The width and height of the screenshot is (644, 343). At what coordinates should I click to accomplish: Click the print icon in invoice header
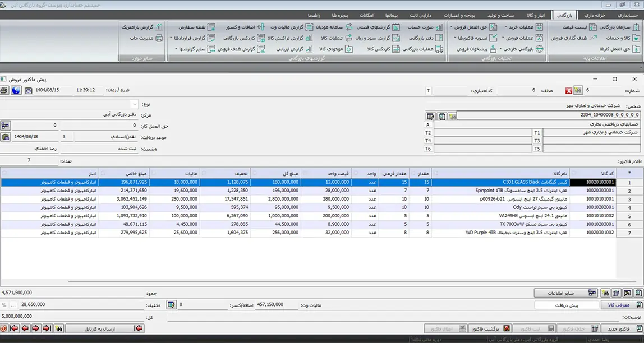[x=4, y=90]
